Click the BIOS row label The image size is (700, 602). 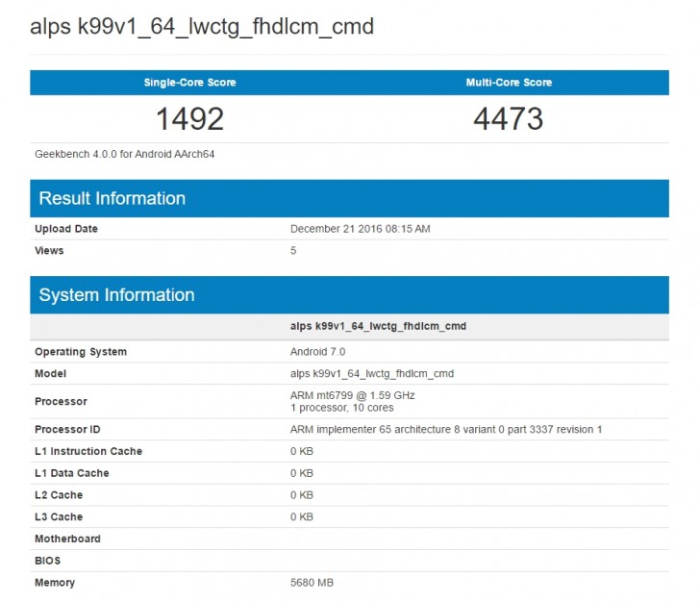(x=48, y=561)
